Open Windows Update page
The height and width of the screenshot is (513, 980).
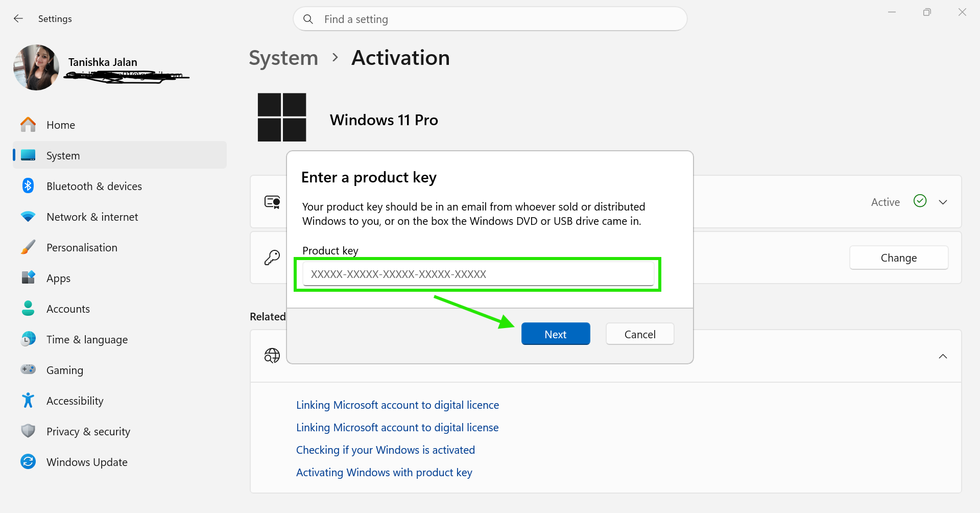pos(119,462)
